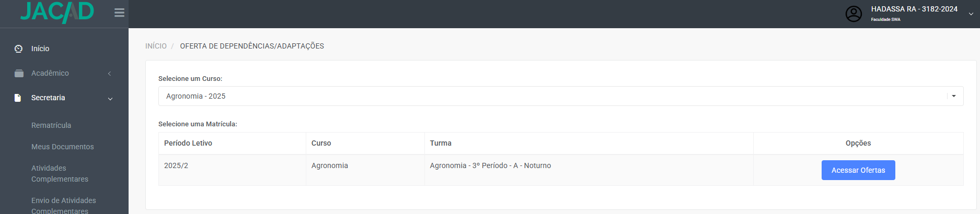Image resolution: width=980 pixels, height=214 pixels.
Task: Expand the Acadêmico menu chevron
Action: coord(109,74)
